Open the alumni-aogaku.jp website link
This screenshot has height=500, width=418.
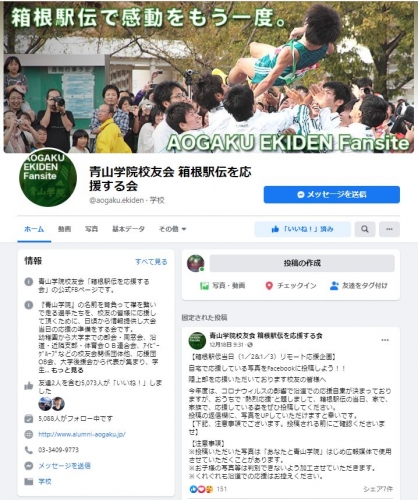coord(82,434)
